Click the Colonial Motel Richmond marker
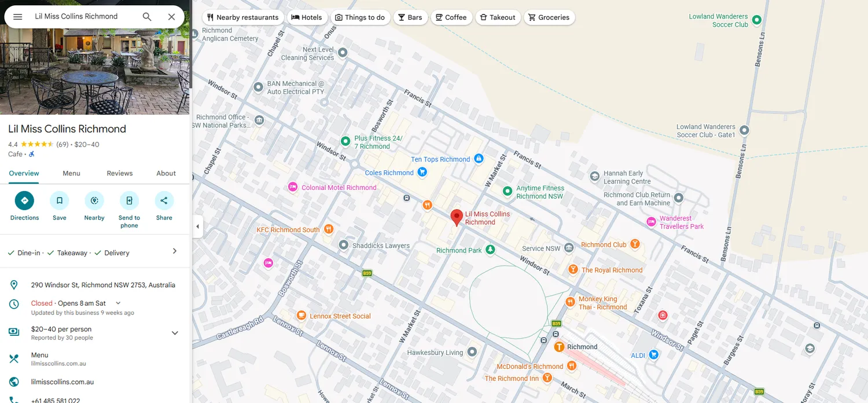Image resolution: width=868 pixels, height=403 pixels. pyautogui.click(x=293, y=187)
